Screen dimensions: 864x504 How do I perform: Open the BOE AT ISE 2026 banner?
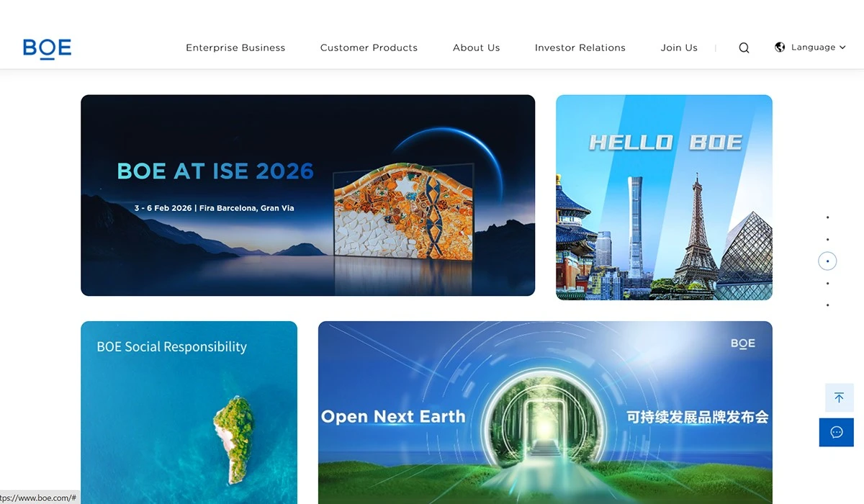pyautogui.click(x=308, y=195)
